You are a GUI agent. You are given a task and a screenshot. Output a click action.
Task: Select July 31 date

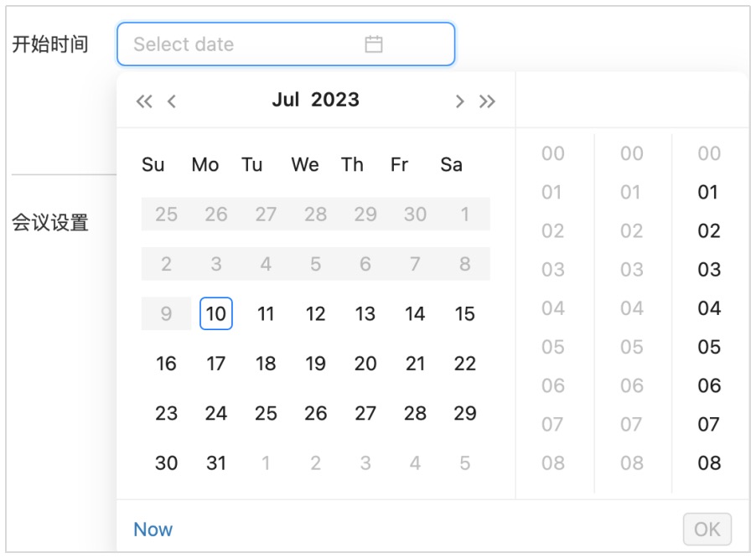coord(216,463)
